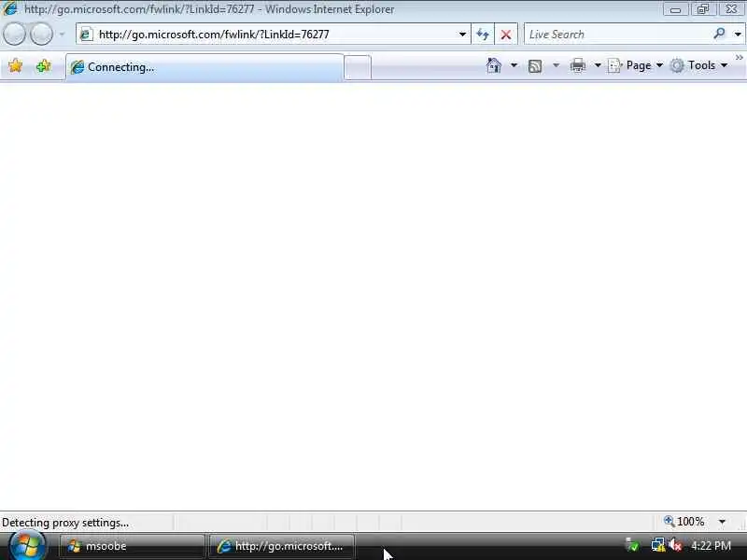This screenshot has width=747, height=560.
Task: Click the IE logo in the title bar
Action: click(x=10, y=8)
